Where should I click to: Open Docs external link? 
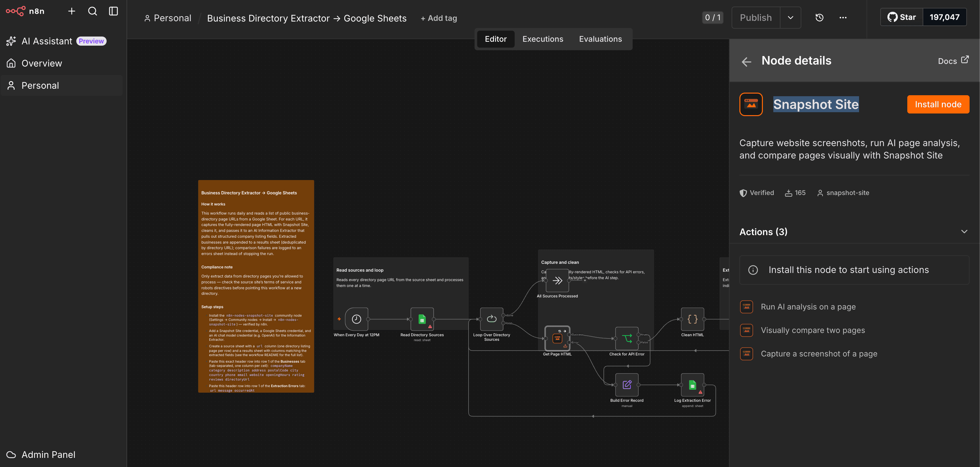(953, 61)
